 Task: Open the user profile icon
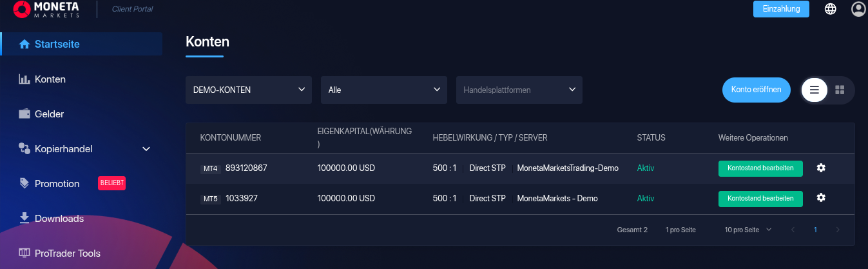(858, 9)
